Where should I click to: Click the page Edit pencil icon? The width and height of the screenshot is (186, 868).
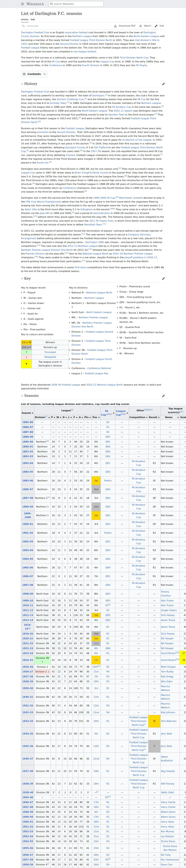coord(156,26)
